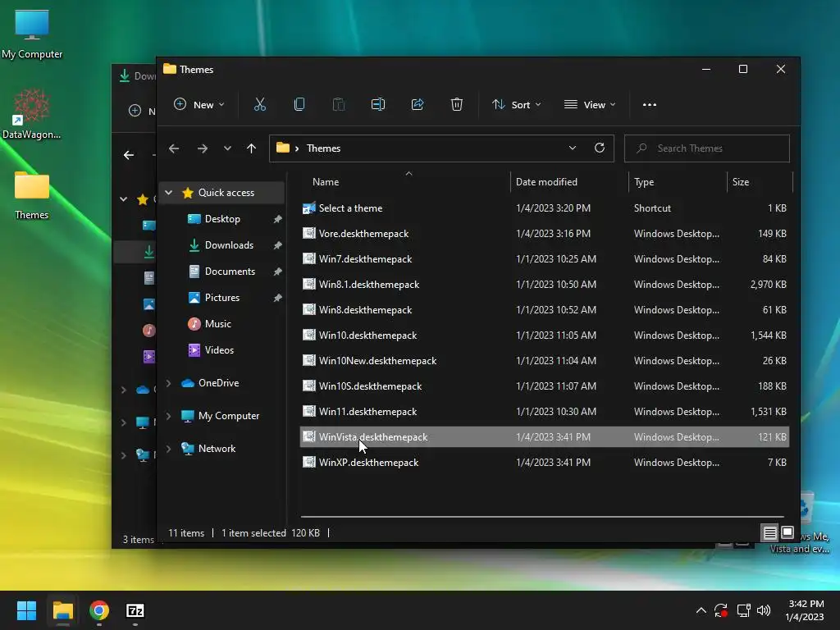840x630 pixels.
Task: Click the horizontal scrollbar in file list
Action: (542, 517)
